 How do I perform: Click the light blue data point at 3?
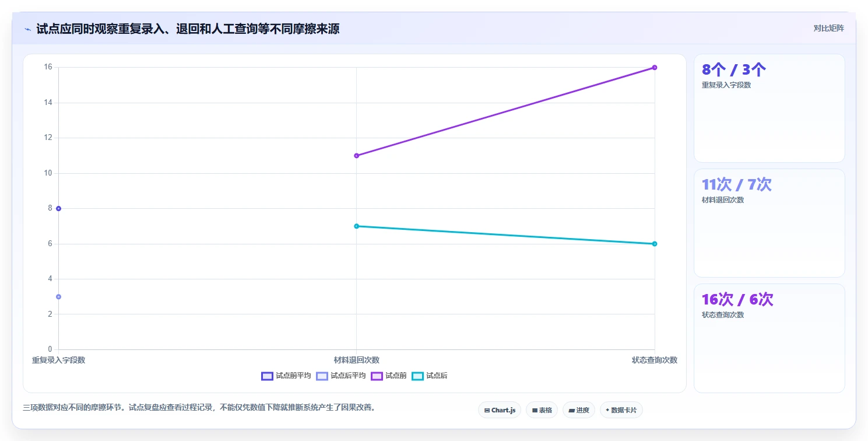click(x=58, y=297)
